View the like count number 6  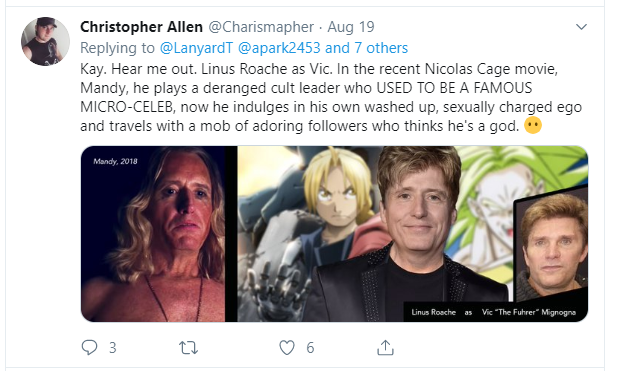coord(310,348)
